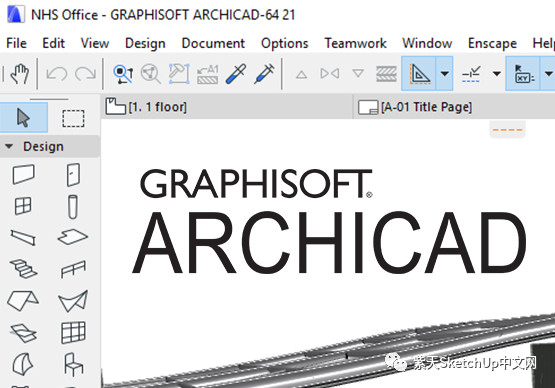Open the File menu
This screenshot has width=555, height=388.
pyautogui.click(x=16, y=43)
